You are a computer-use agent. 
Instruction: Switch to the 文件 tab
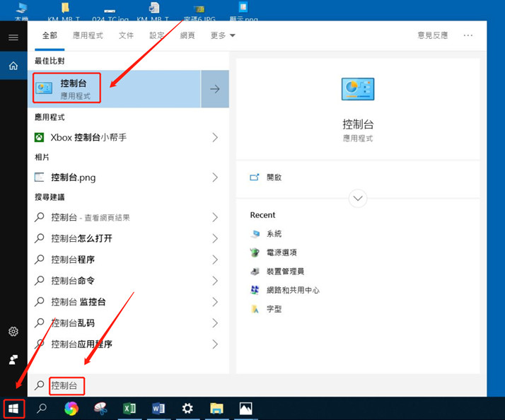pyautogui.click(x=126, y=35)
